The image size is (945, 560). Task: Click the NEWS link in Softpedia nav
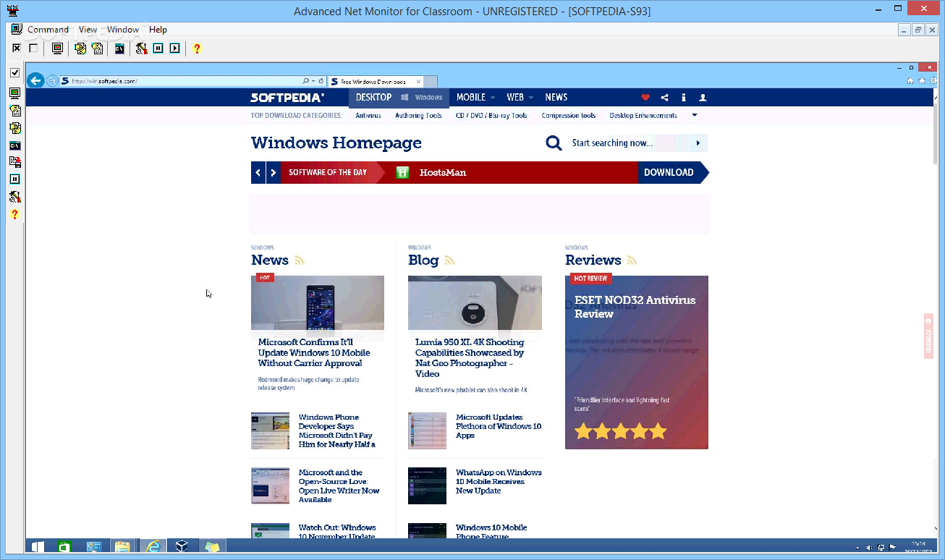556,98
